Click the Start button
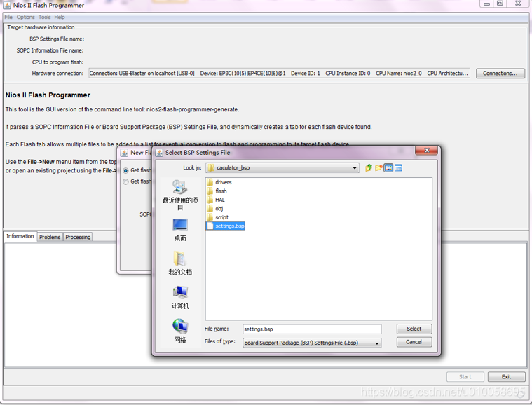 465,376
